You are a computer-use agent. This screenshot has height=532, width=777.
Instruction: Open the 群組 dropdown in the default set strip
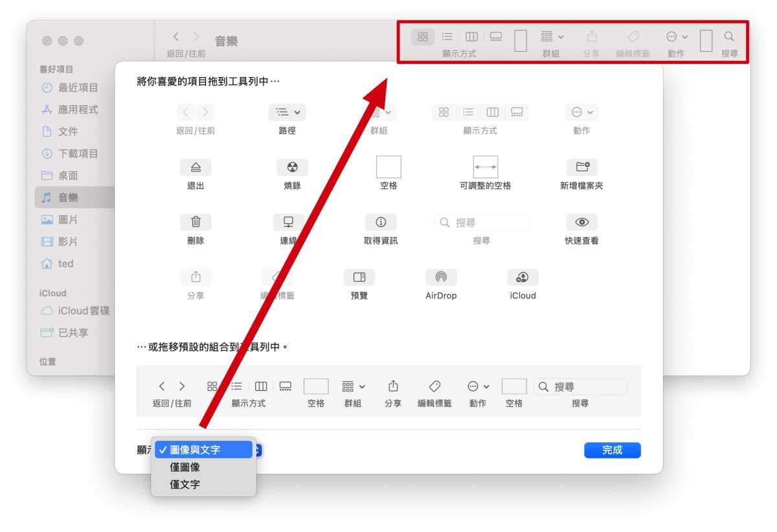(353, 386)
